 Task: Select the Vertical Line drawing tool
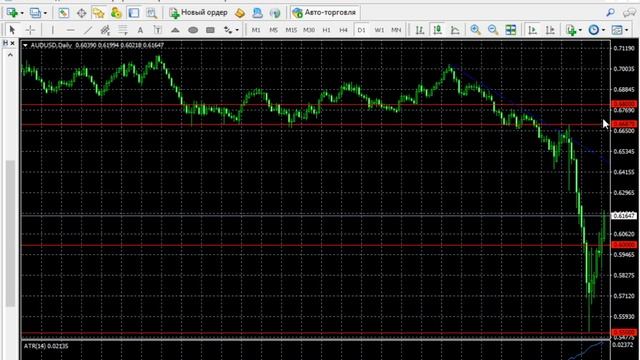53,30
